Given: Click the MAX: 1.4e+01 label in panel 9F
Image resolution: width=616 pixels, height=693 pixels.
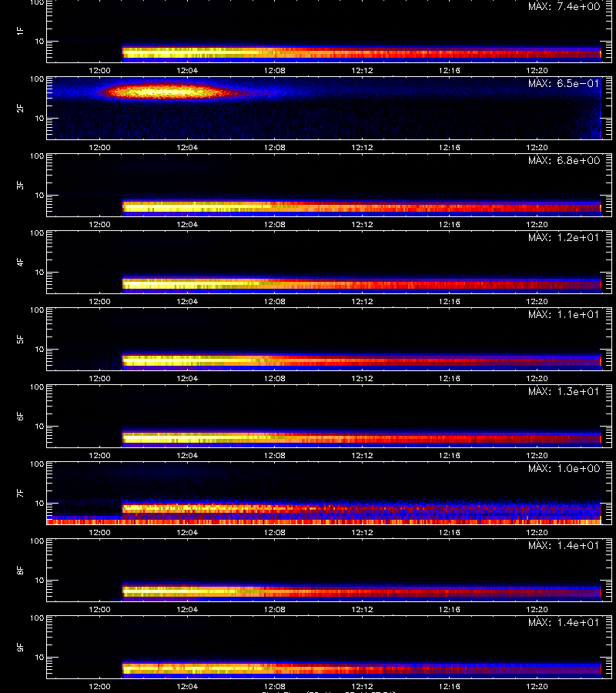Looking at the screenshot, I should click(564, 622).
